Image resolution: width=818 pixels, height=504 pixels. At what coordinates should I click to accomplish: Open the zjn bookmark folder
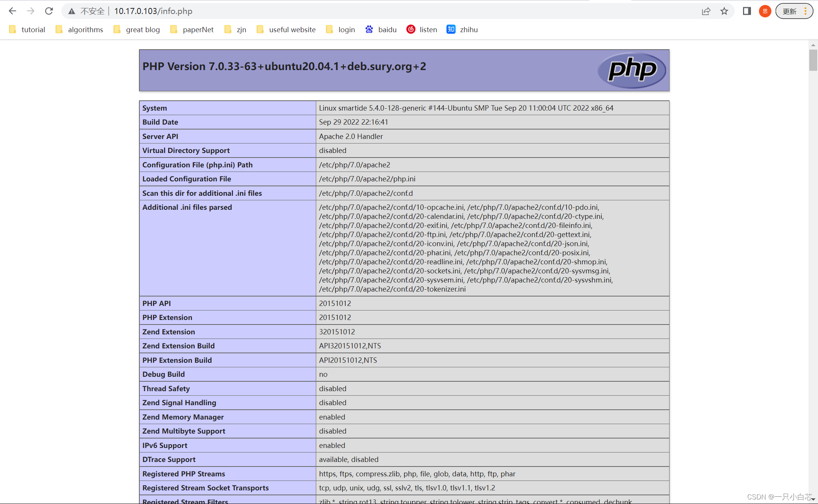pyautogui.click(x=235, y=30)
